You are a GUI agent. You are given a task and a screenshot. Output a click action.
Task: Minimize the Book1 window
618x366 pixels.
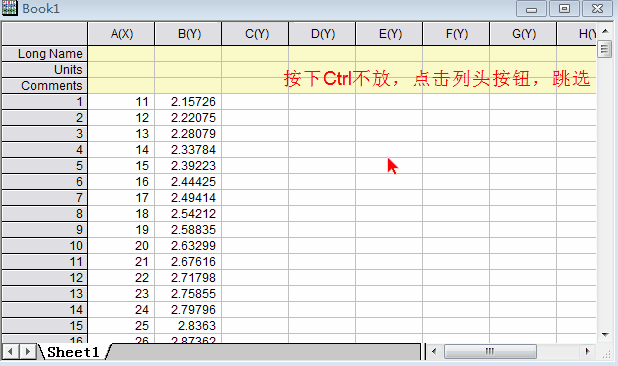pos(531,9)
